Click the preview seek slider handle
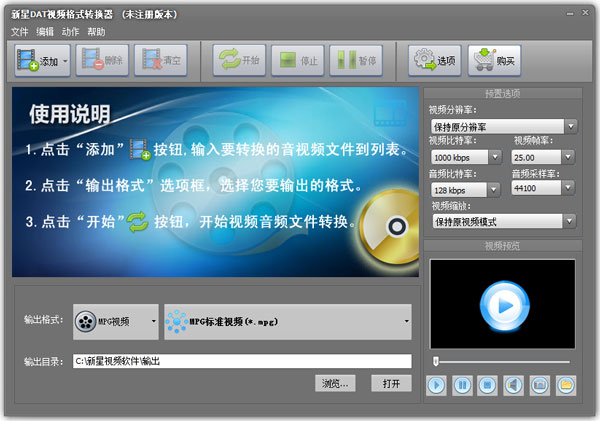Viewport: 600px width, 421px height. (x=436, y=361)
